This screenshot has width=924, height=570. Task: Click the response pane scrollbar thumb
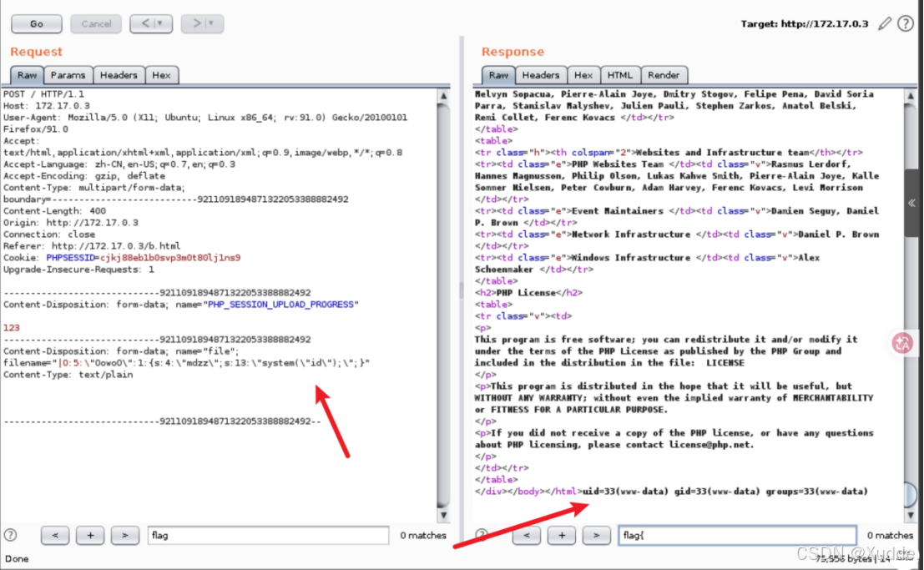pos(911,494)
